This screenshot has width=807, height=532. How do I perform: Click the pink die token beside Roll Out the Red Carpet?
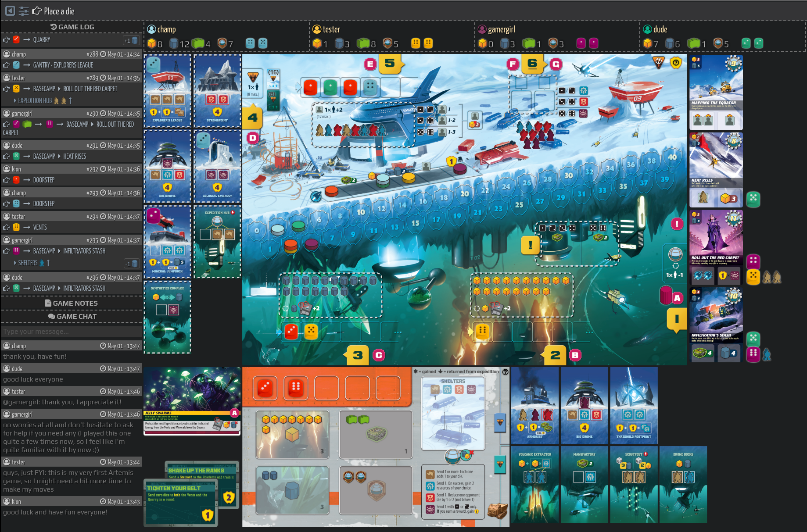coord(753,261)
